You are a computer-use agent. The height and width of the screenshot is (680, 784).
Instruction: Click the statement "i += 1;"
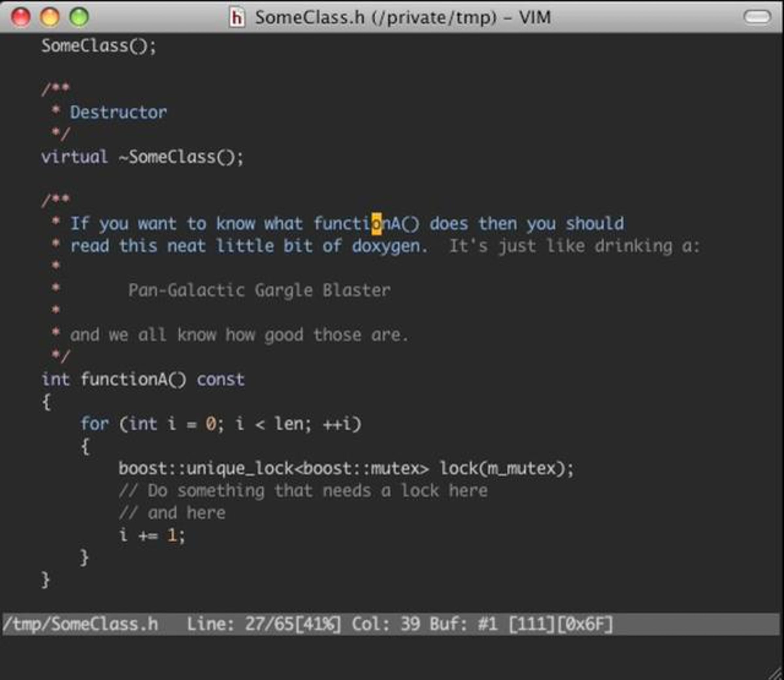click(152, 536)
